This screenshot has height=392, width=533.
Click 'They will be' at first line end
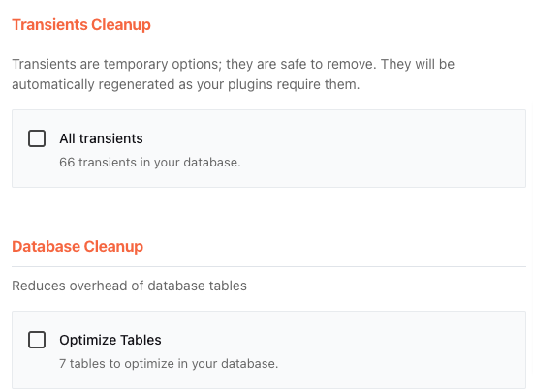pos(418,64)
